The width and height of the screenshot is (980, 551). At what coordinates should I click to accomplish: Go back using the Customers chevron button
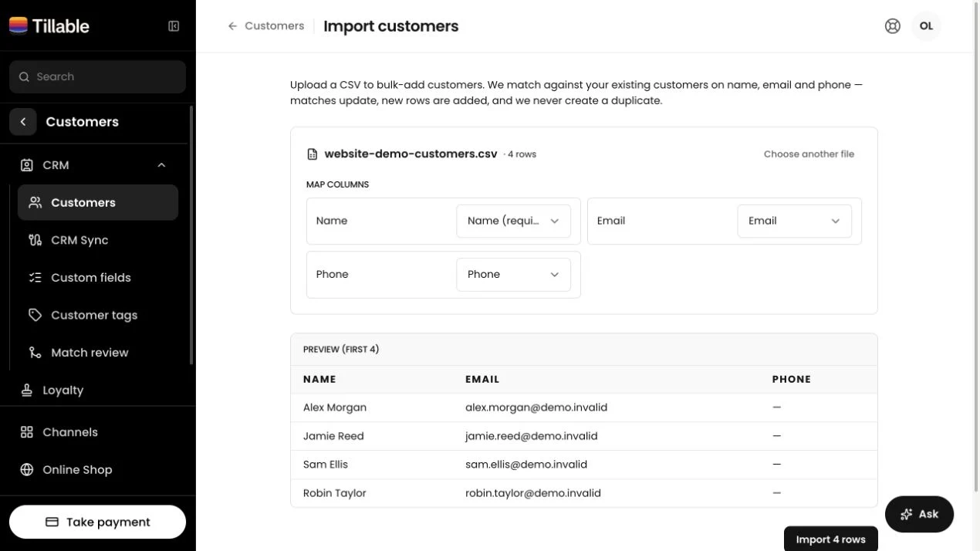[23, 122]
